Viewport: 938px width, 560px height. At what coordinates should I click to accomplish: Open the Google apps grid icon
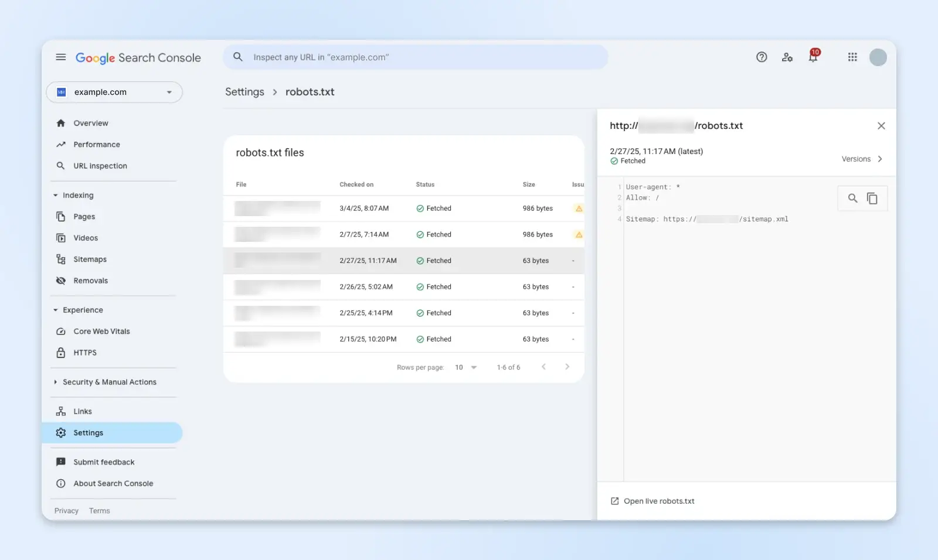(x=852, y=57)
